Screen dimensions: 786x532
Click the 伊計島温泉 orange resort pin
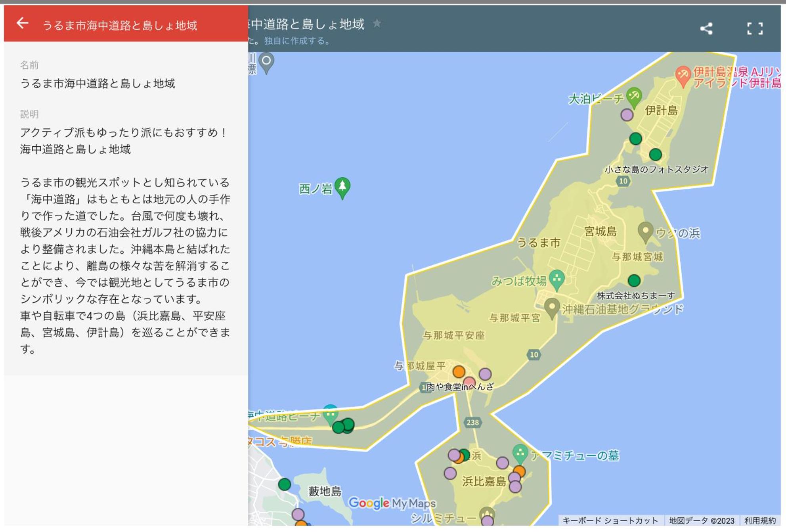tap(683, 76)
